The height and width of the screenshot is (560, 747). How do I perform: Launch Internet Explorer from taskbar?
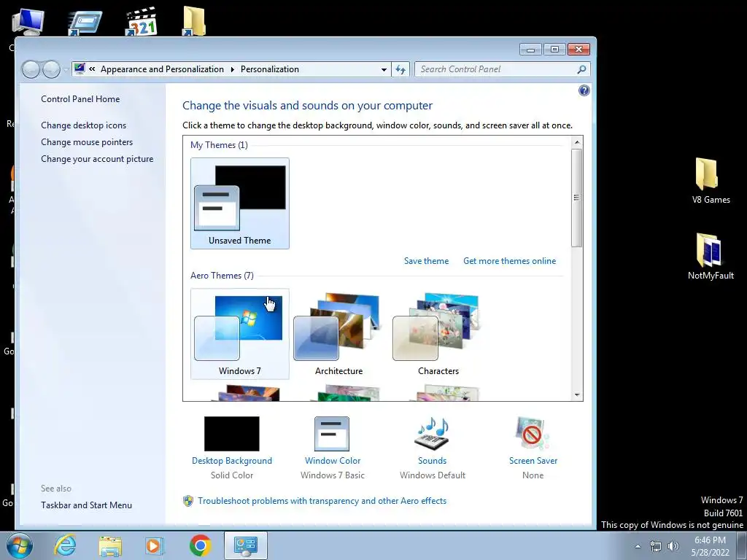pos(65,545)
